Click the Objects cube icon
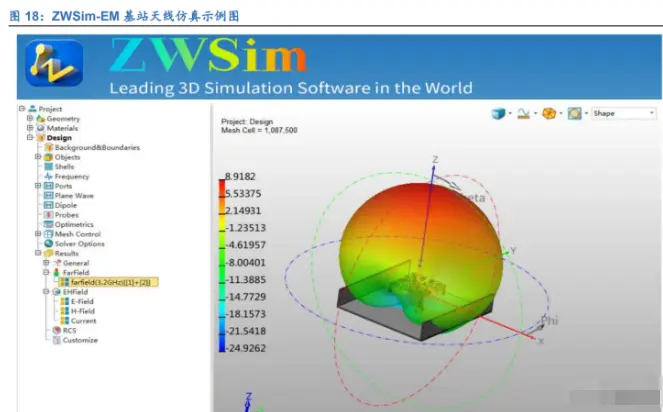Image resolution: width=663 pixels, height=412 pixels. click(49, 157)
